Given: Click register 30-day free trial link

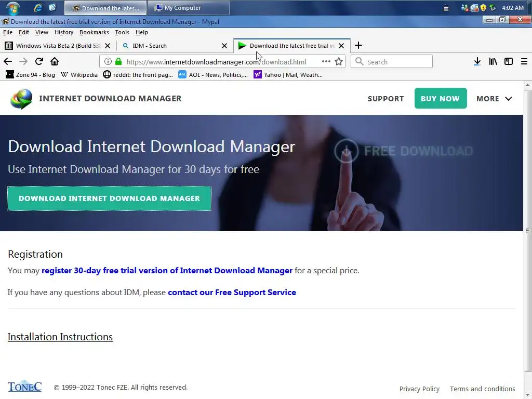Looking at the screenshot, I should [167, 270].
